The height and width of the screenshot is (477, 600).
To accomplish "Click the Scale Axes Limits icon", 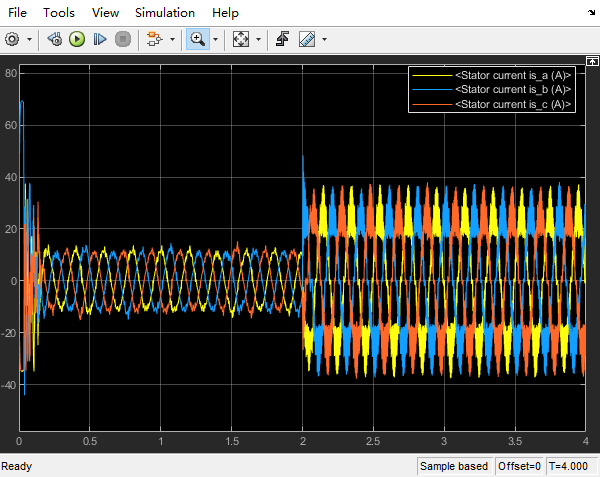I will (x=240, y=39).
